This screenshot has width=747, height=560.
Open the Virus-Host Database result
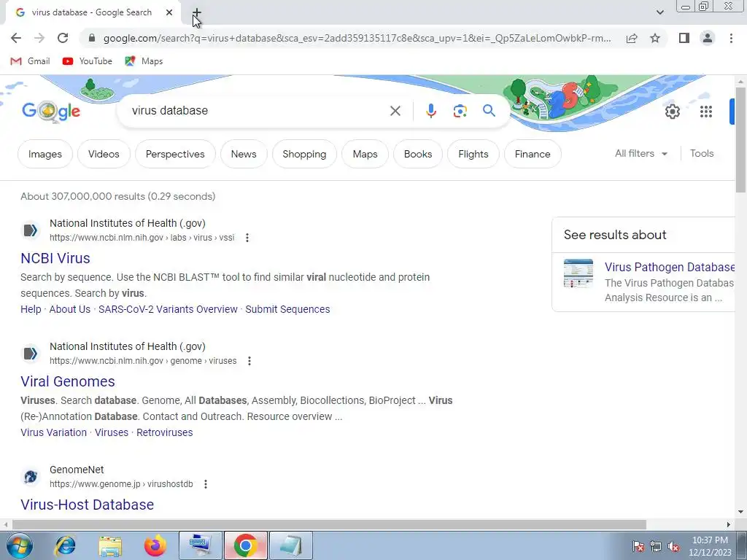point(88,505)
